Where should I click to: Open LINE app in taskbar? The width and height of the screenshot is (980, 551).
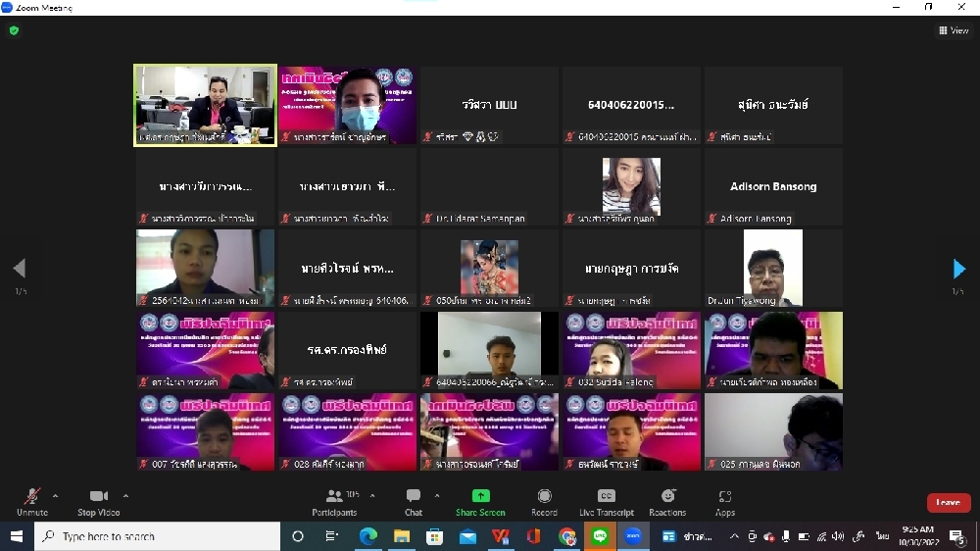600,536
